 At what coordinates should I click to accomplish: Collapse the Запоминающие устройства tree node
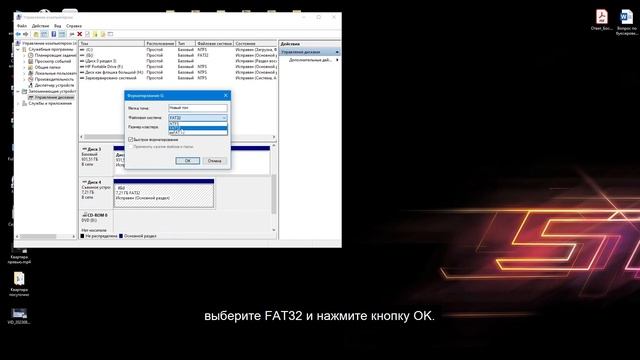coord(18,91)
